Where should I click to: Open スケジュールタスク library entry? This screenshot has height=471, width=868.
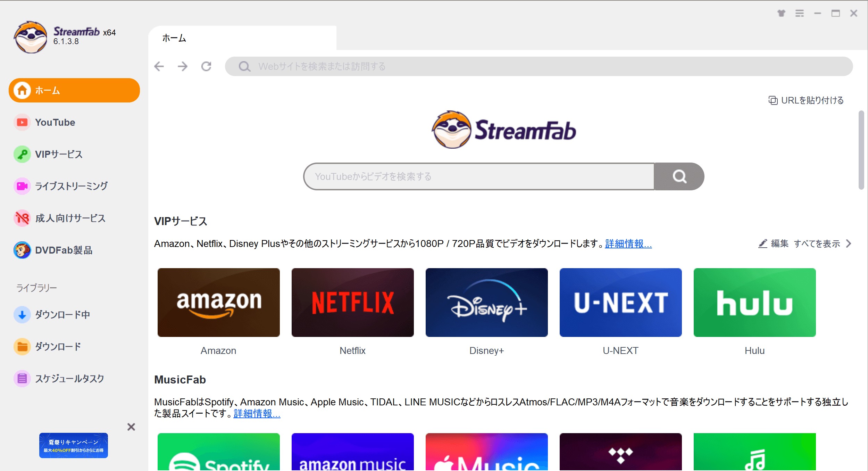pos(74,379)
